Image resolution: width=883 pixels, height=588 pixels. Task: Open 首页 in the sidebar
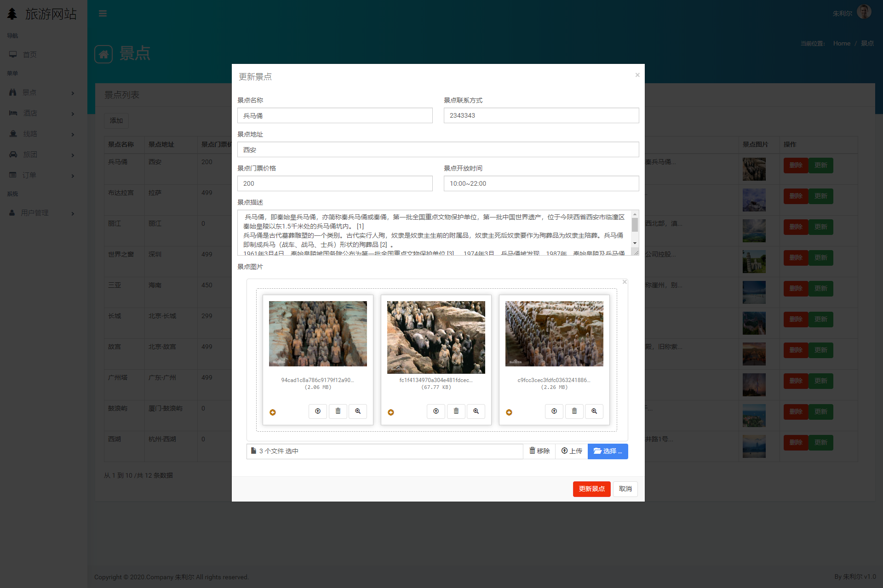pyautogui.click(x=29, y=55)
